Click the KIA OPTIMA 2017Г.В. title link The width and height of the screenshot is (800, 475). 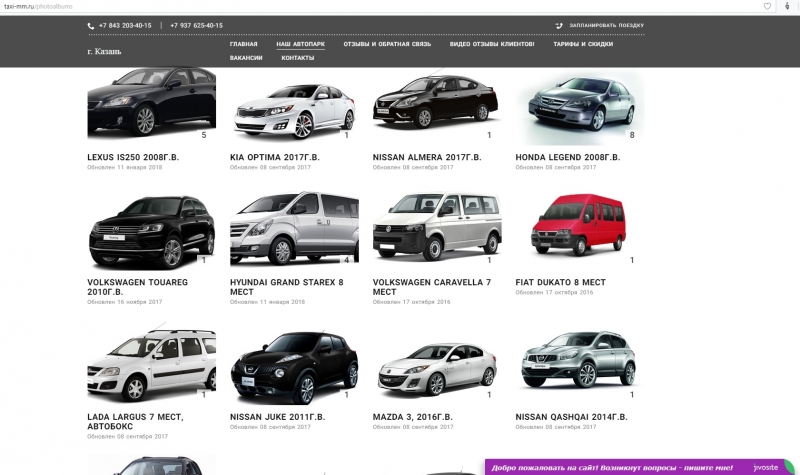coord(275,157)
